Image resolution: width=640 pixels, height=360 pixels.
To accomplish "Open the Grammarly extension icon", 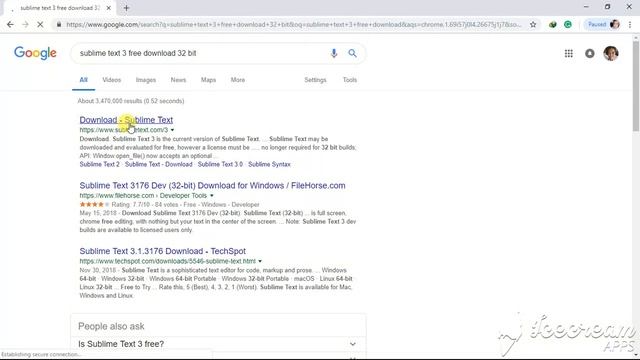I will pos(568,24).
